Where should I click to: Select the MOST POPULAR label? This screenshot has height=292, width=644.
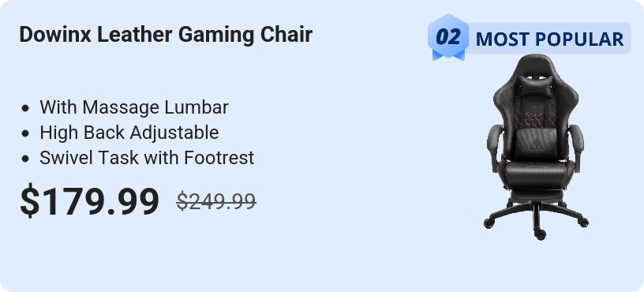click(x=549, y=39)
